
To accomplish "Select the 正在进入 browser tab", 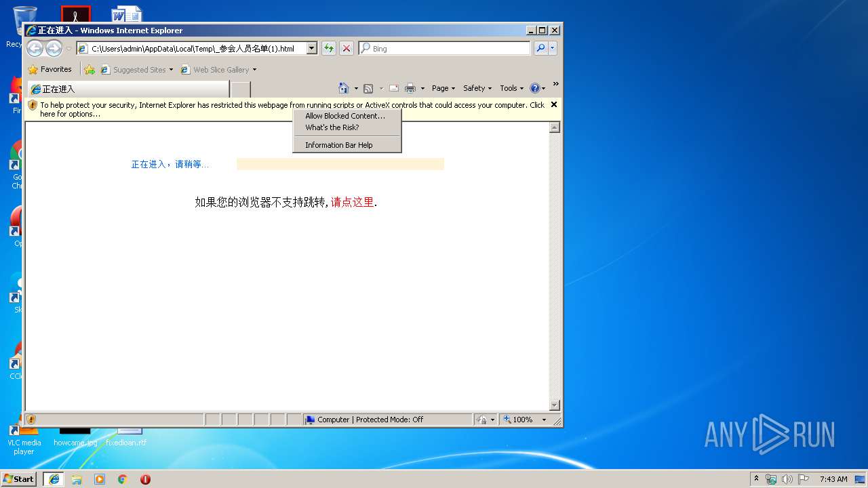I will tap(129, 89).
